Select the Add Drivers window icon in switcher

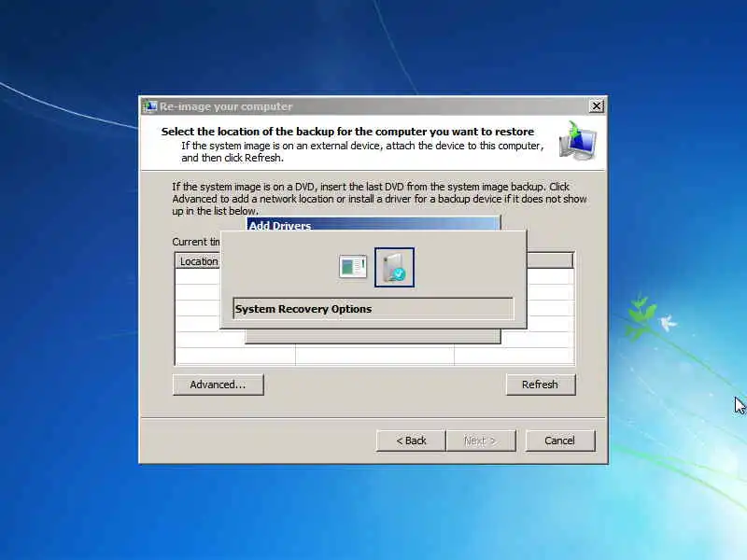(x=353, y=267)
